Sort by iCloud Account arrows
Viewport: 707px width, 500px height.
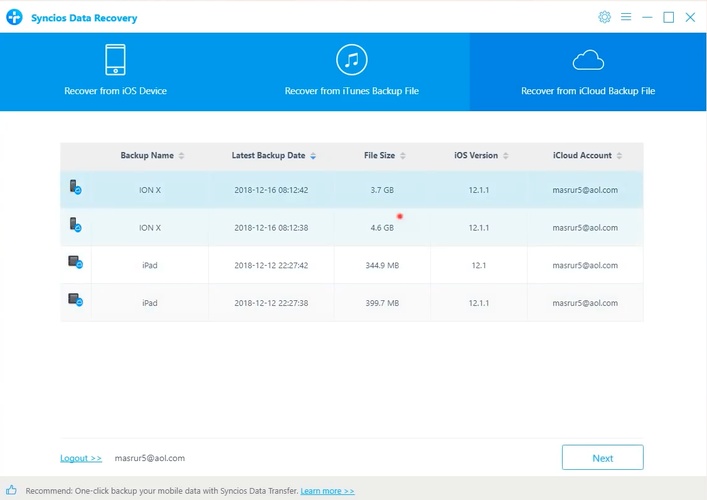click(x=619, y=156)
